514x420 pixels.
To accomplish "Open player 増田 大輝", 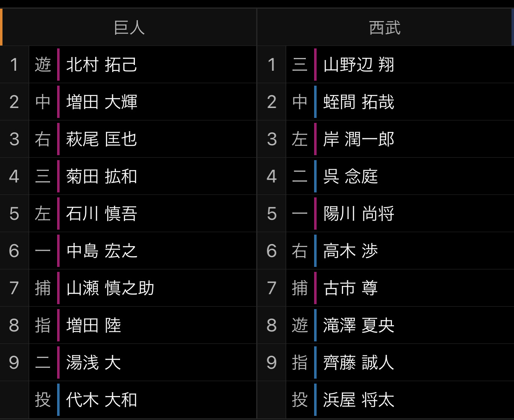I will click(102, 102).
